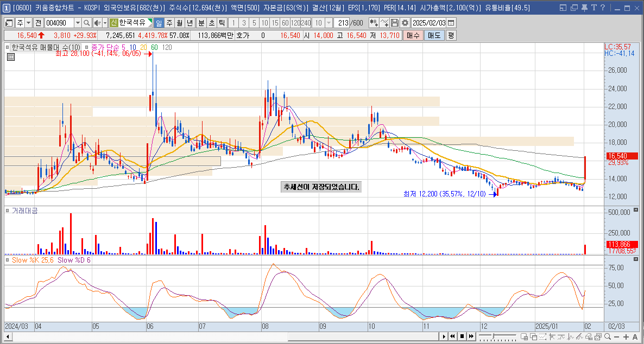644x344 pixels.
Task: Toggle the Slow %K panel marker
Action: pos(8,260)
